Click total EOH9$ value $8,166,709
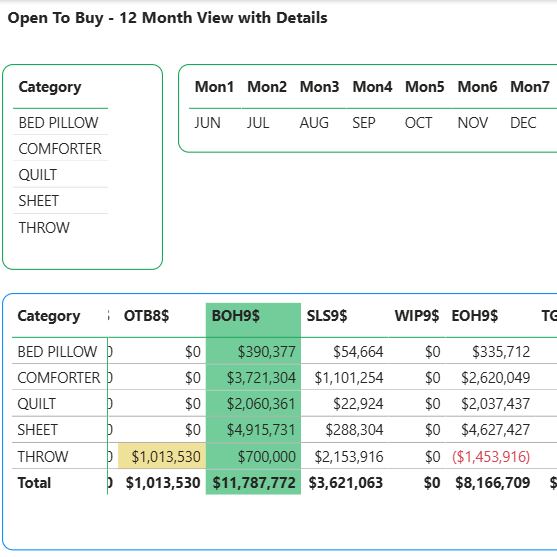The image size is (557, 557). [493, 483]
